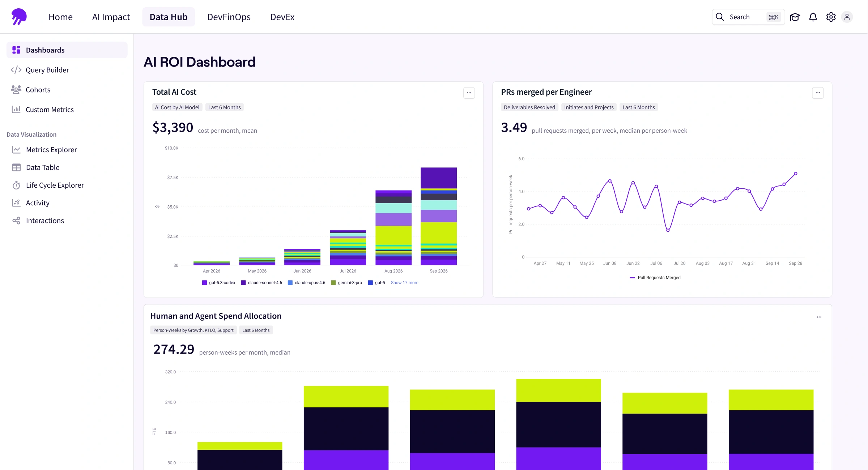Click the Metrics Explorer line chart icon
The width and height of the screenshot is (868, 470).
(x=16, y=149)
